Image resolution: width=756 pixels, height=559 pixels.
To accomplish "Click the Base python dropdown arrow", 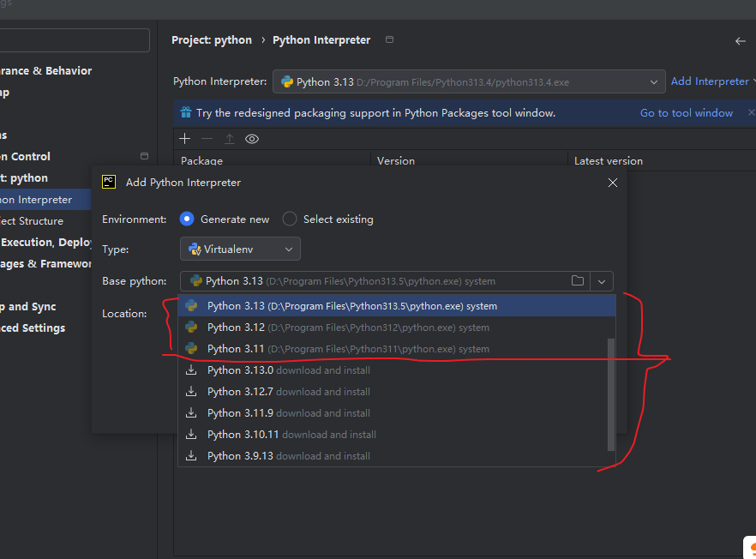I will coord(601,281).
